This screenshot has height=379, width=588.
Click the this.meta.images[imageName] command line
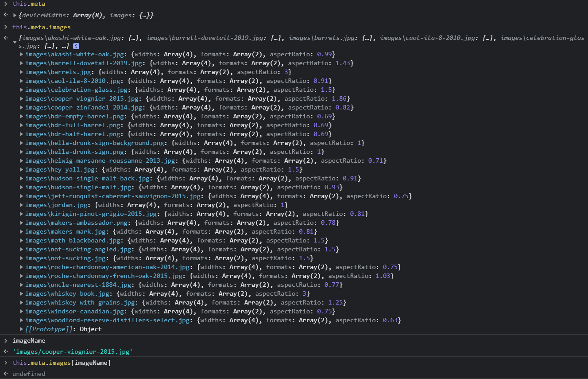[62, 363]
